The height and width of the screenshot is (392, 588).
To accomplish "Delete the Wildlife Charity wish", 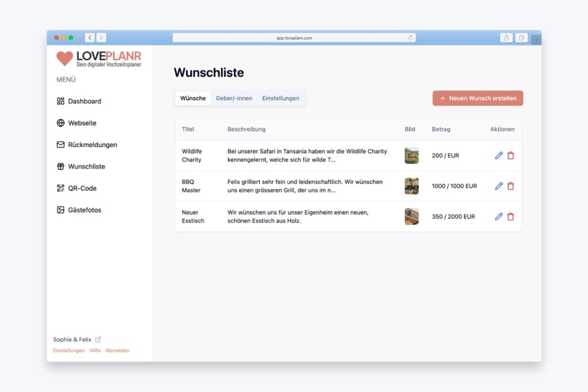I will pos(510,156).
